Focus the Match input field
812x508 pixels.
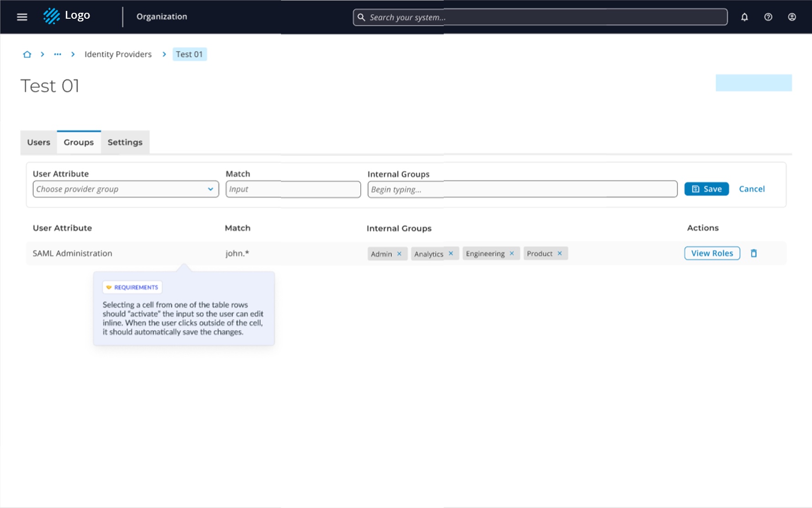point(293,189)
